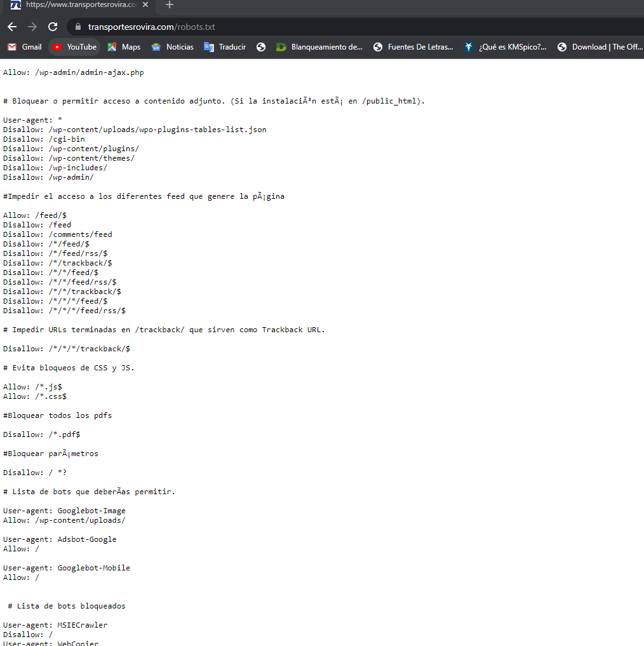The height and width of the screenshot is (646, 644).
Task: Open the Traducir bookmark
Action: click(x=225, y=47)
